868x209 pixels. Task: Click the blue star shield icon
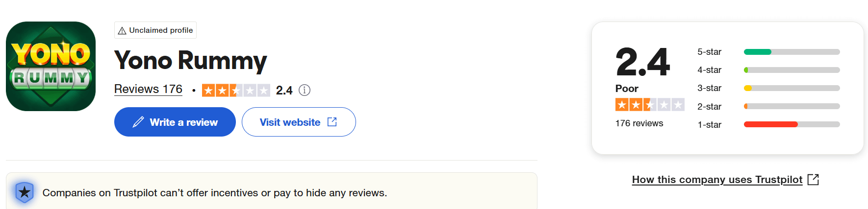coord(25,192)
